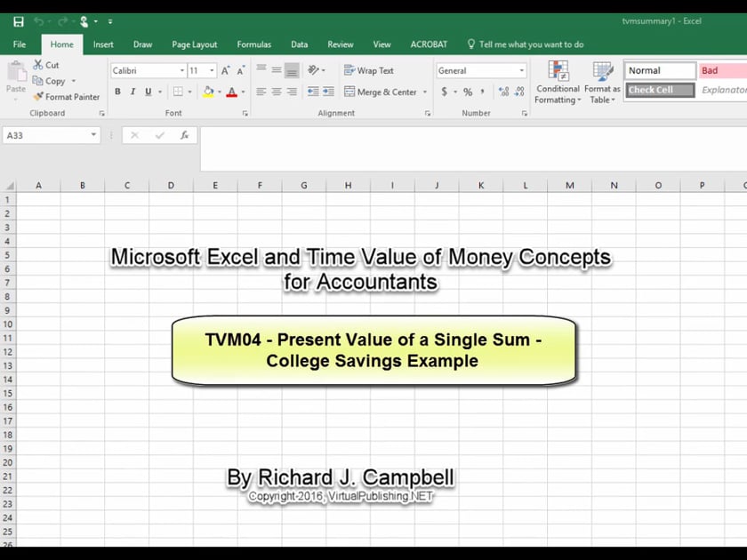This screenshot has width=747, height=560.
Task: Click the Cut scissors button
Action: point(46,65)
